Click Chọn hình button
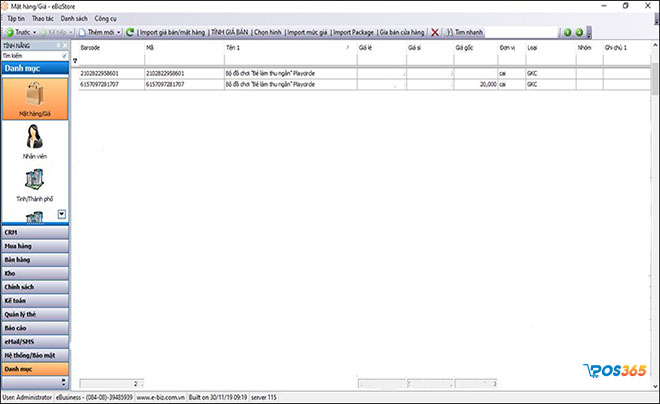660x404 pixels. 268,32
